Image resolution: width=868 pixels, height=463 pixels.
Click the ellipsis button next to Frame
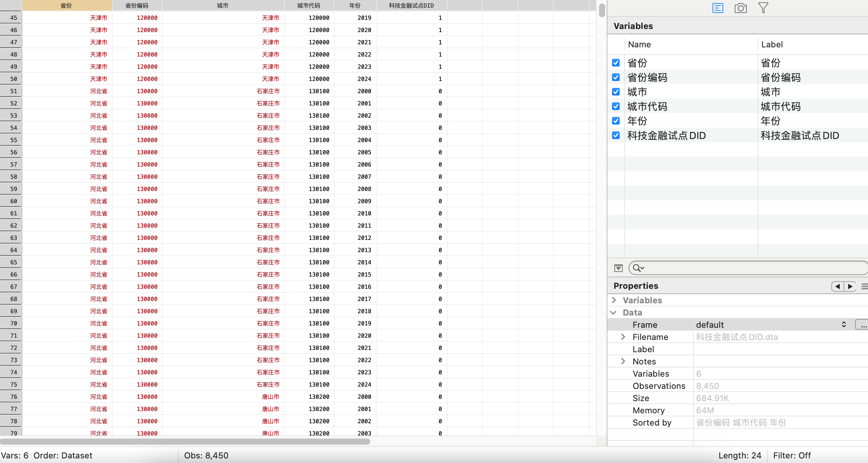point(863,325)
